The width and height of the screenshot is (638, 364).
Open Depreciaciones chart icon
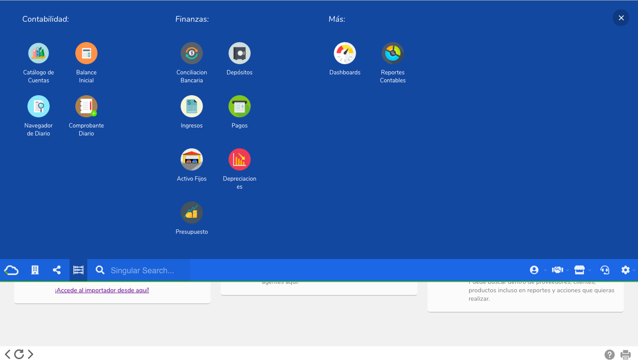240,159
